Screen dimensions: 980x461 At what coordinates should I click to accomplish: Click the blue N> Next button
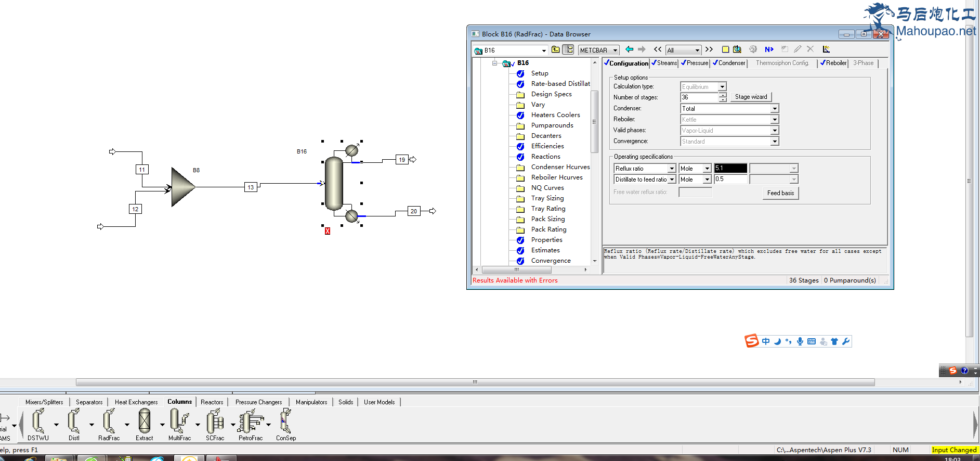pyautogui.click(x=769, y=49)
